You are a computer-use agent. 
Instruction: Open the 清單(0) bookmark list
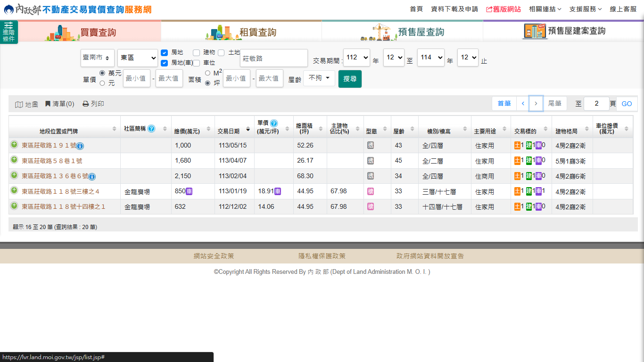click(x=59, y=104)
